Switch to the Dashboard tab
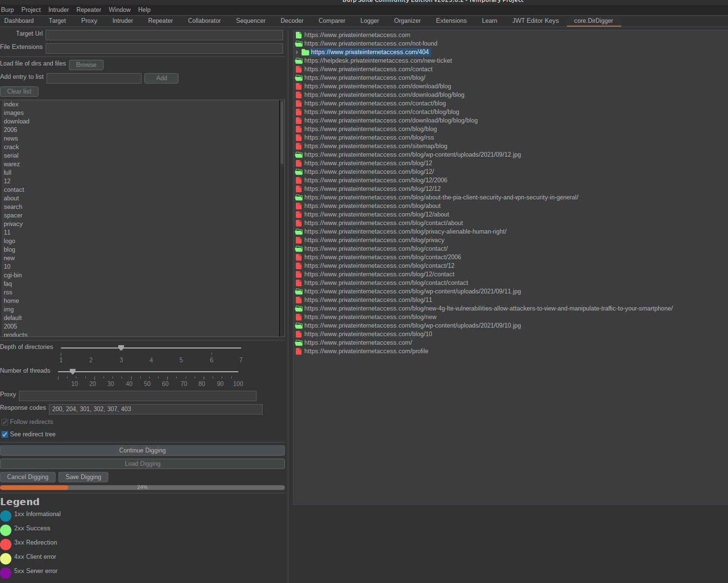 (x=19, y=21)
